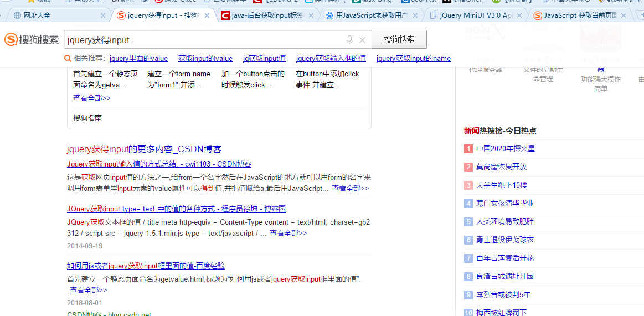This screenshot has width=644, height=316.
Task: Open hot news 莫高窟恢复开放
Action: point(502,167)
